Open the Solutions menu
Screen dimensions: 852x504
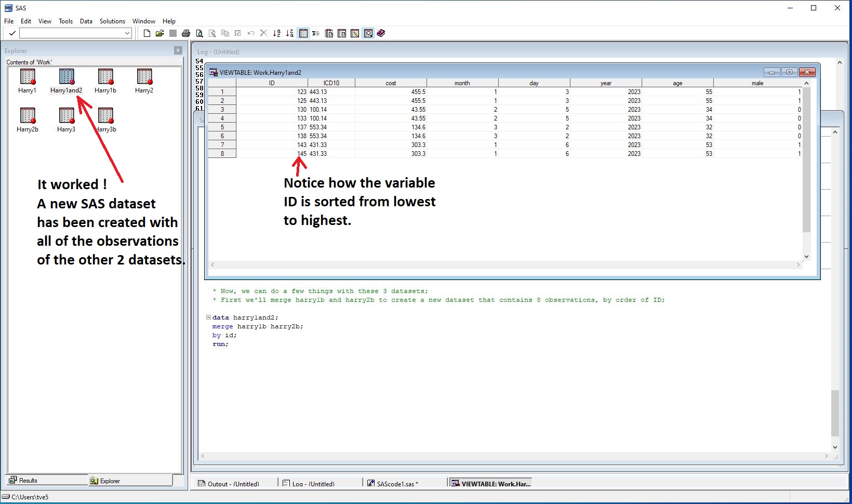point(112,21)
